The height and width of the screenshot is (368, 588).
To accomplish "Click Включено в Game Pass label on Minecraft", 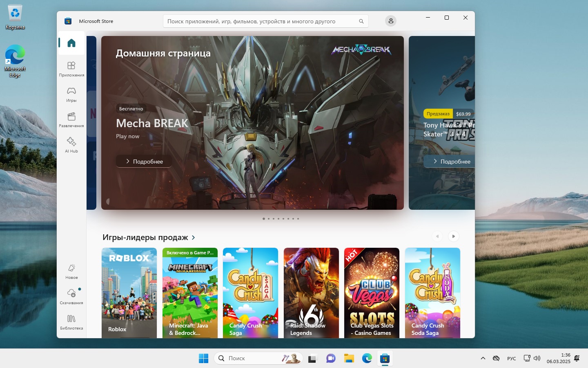I will [x=190, y=253].
